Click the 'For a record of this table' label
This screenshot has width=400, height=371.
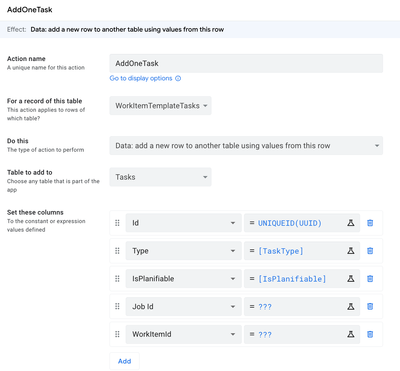pyautogui.click(x=44, y=101)
